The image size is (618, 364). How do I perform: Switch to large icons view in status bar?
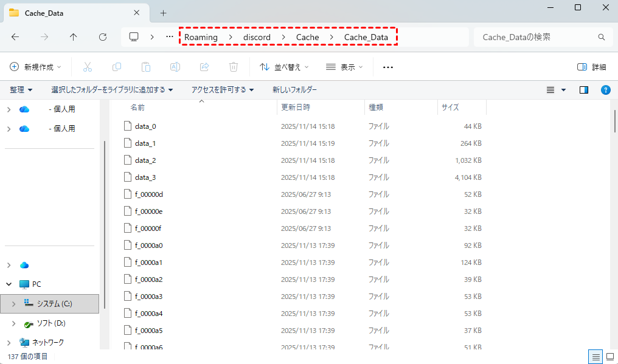pyautogui.click(x=609, y=356)
